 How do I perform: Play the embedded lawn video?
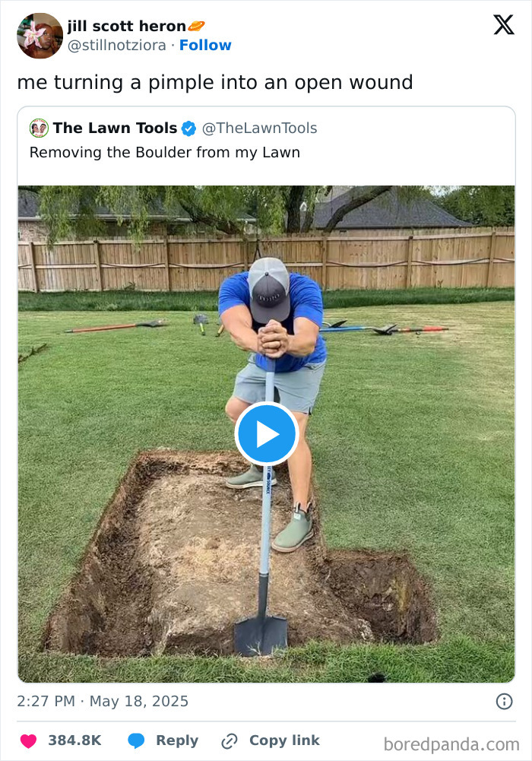tap(266, 433)
